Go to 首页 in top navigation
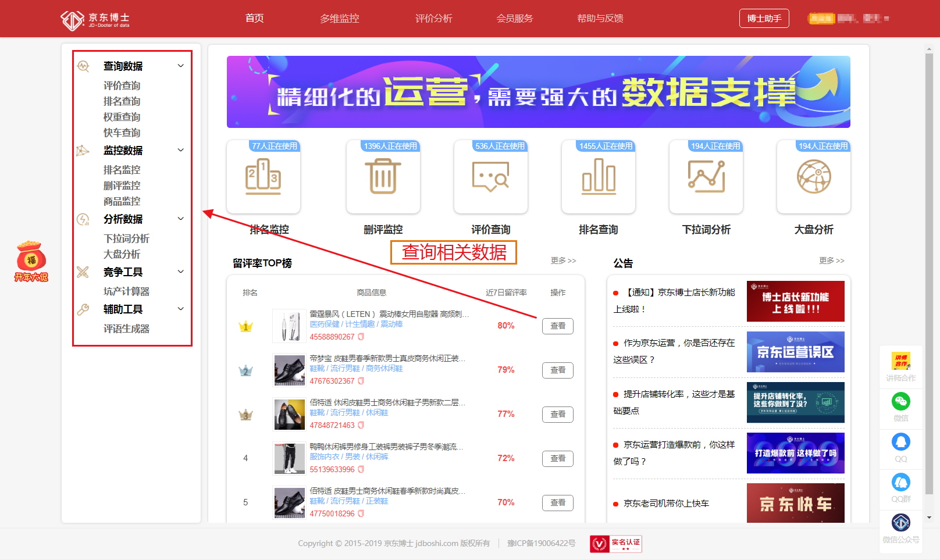940x560 pixels. [x=255, y=18]
